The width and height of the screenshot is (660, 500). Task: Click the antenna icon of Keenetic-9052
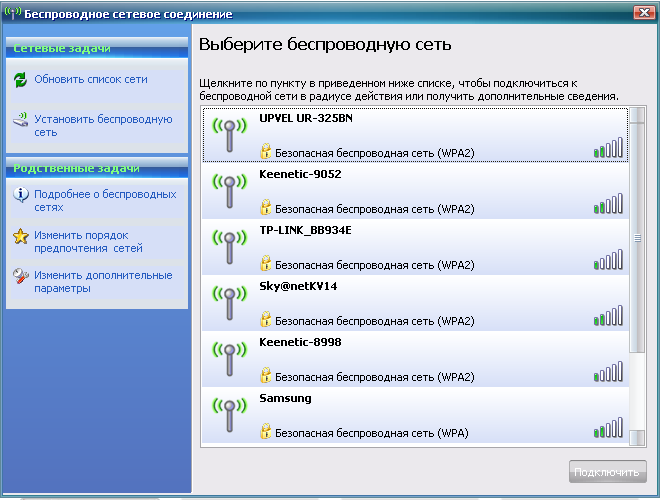229,191
